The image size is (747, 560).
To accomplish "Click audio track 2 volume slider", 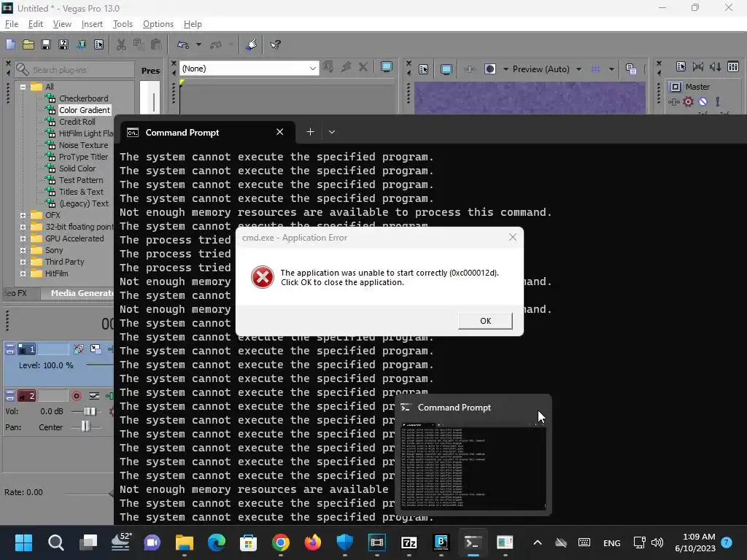I will click(x=88, y=411).
